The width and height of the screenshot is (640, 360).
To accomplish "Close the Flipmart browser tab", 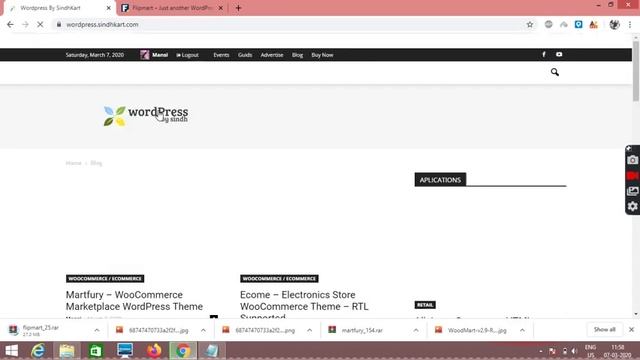I will click(x=220, y=8).
